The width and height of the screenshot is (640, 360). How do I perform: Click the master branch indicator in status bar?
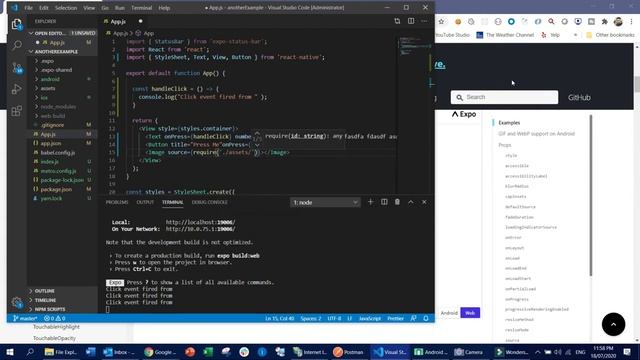pos(25,318)
